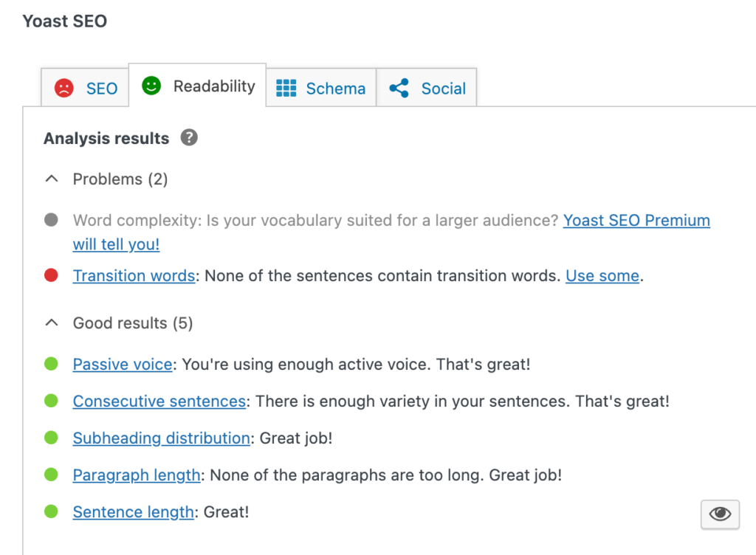Image resolution: width=756 pixels, height=555 pixels.
Task: Click the red sad face SEO icon
Action: (64, 89)
